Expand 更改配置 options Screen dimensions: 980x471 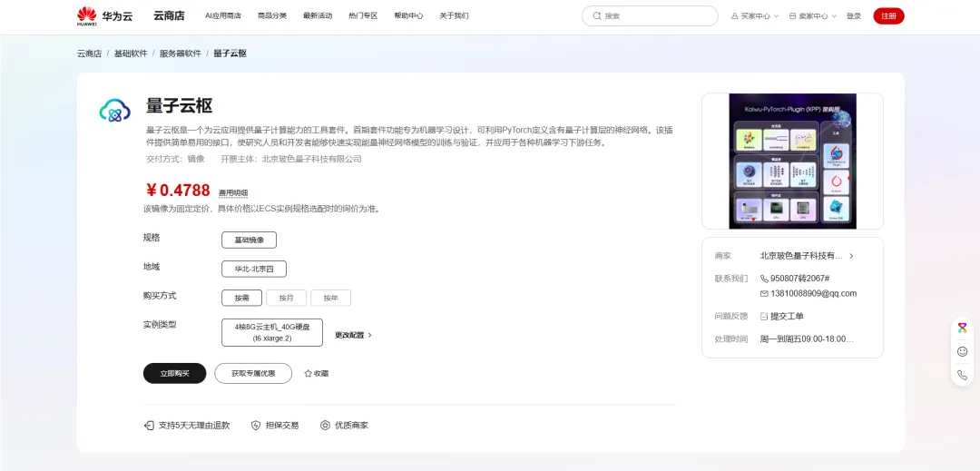point(353,335)
